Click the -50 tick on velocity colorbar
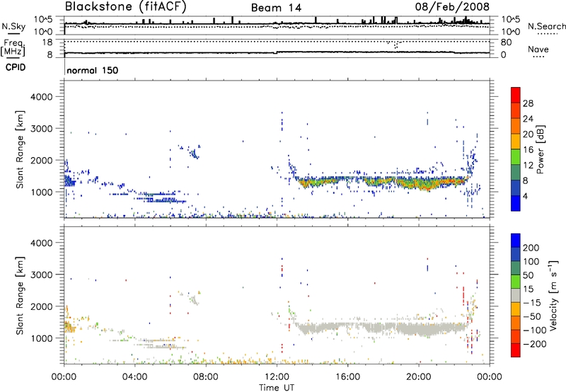The height and width of the screenshot is (392, 566). [x=533, y=316]
